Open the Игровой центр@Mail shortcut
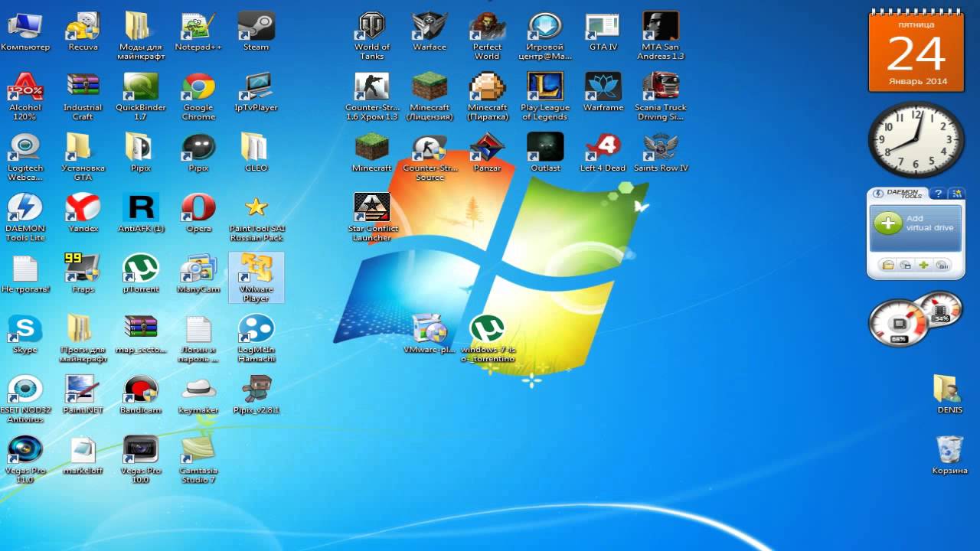 [x=545, y=37]
